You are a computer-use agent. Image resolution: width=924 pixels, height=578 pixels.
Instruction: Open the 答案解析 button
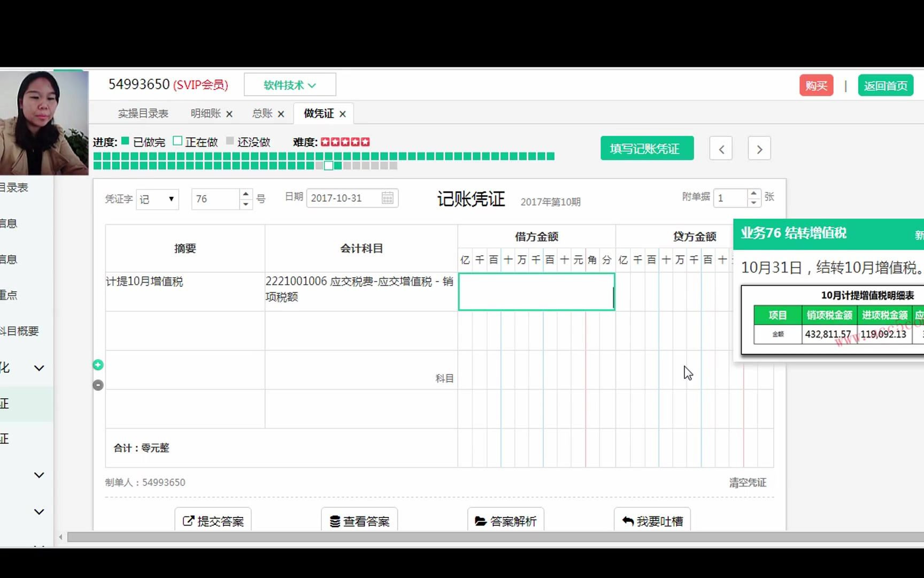505,521
